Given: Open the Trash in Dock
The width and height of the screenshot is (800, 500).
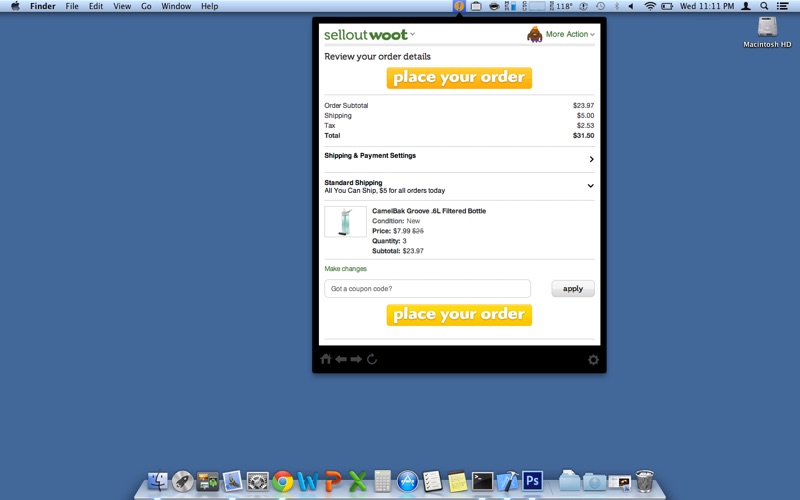Looking at the screenshot, I should pyautogui.click(x=645, y=481).
